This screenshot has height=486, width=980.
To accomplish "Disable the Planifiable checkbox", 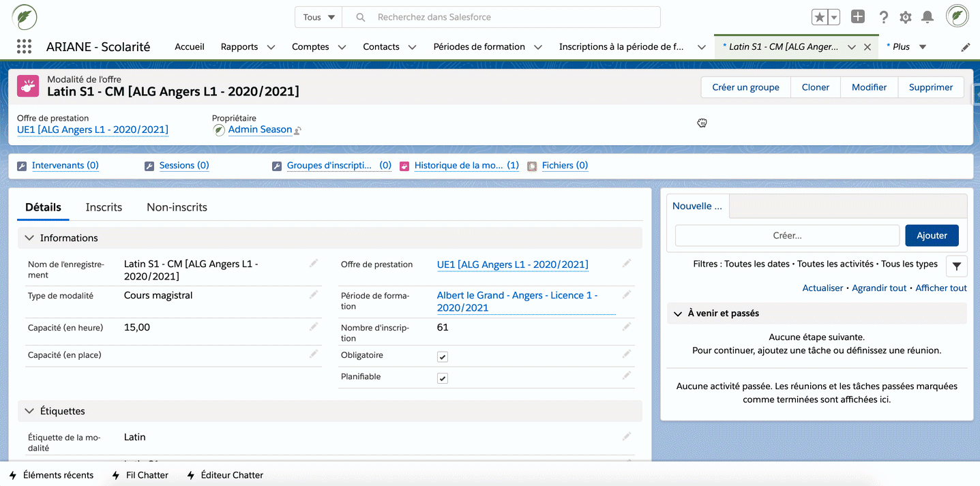I will pyautogui.click(x=443, y=376).
